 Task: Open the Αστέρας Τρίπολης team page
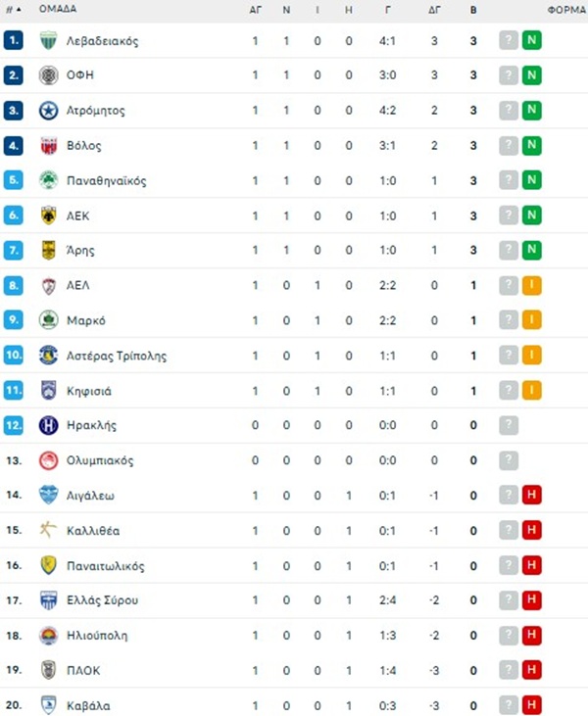pos(117,356)
